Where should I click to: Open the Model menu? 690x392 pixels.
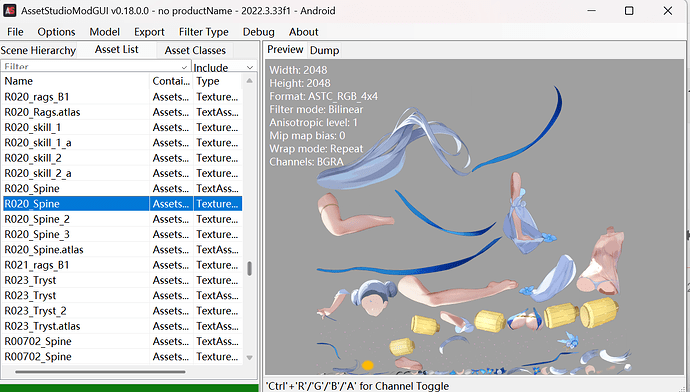pos(104,32)
